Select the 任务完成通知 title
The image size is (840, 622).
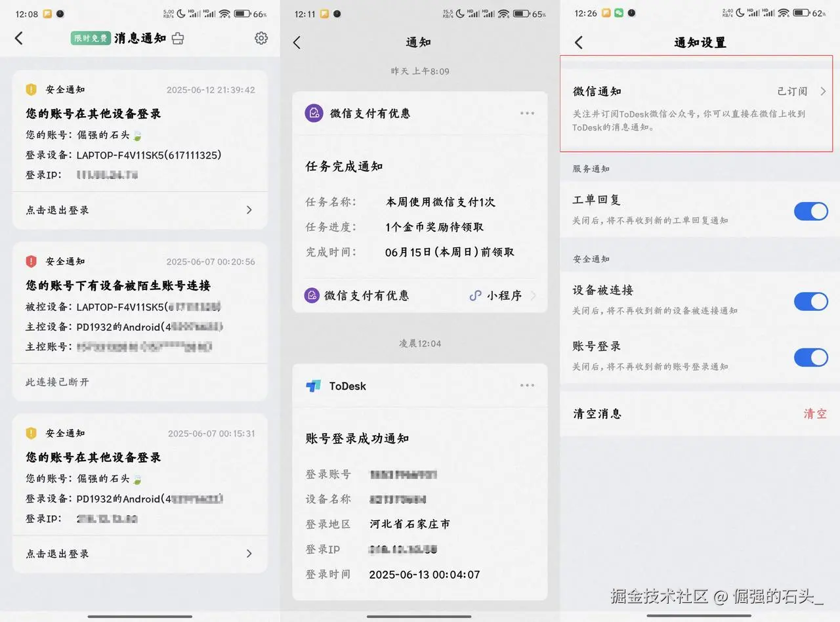344,167
